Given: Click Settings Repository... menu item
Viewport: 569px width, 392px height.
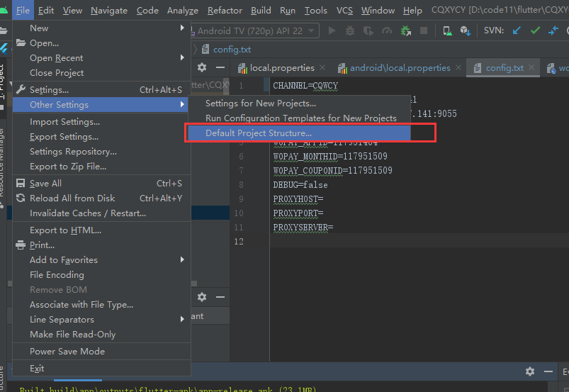Looking at the screenshot, I should (101, 152).
